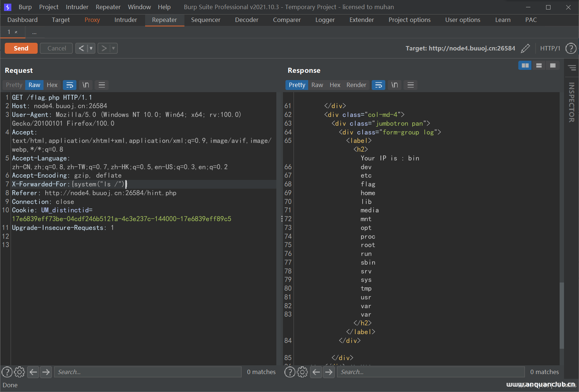579x392 pixels.
Task: Toggle response word wrap icon
Action: (378, 85)
